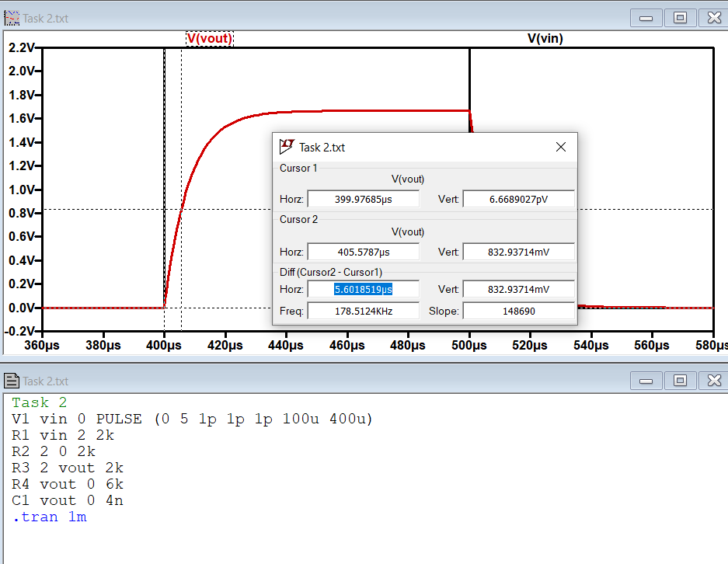The image size is (728, 564).
Task: Click the 'R3 2 vout 2k' netlist line
Action: pos(68,468)
